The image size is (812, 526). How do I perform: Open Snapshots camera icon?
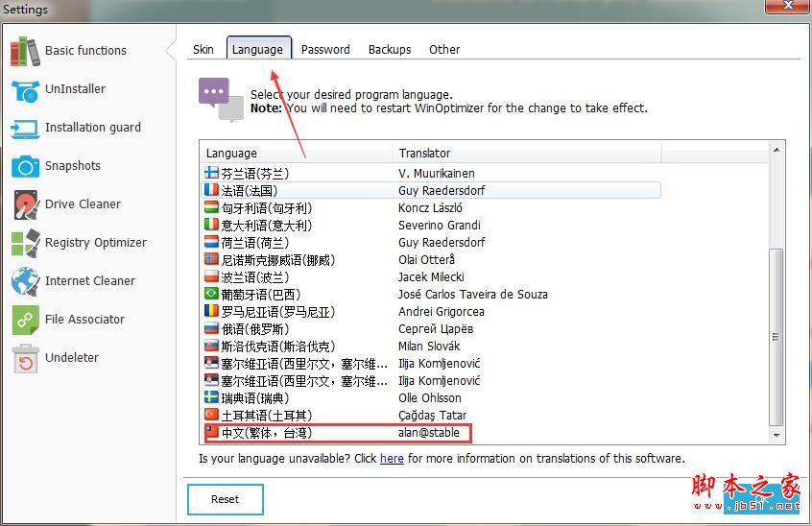point(25,166)
